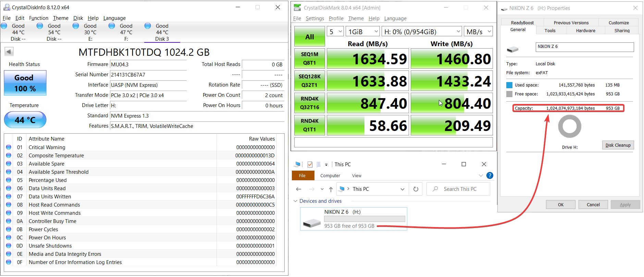Viewport: 644px width, 277px height.
Task: Go up one folder level arrow
Action: point(331,189)
